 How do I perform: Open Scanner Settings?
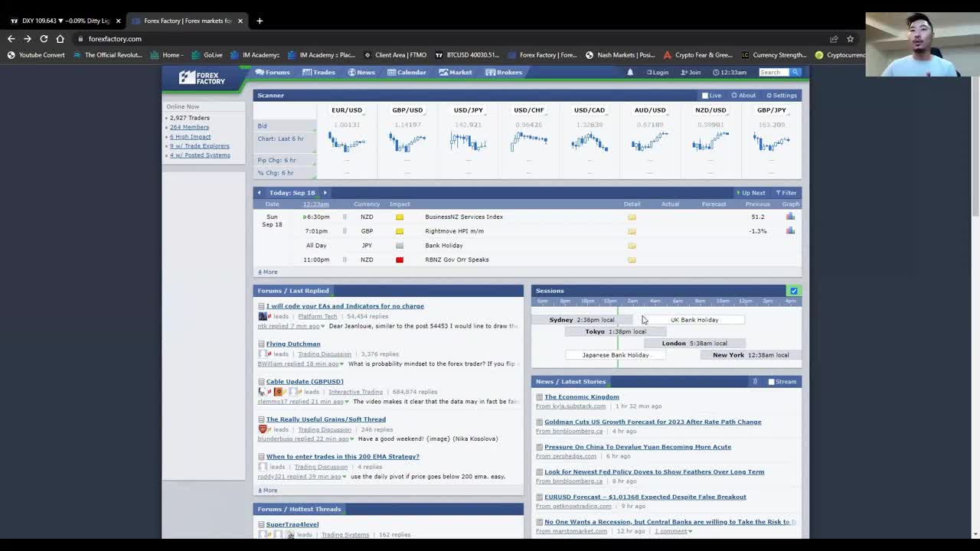point(782,96)
